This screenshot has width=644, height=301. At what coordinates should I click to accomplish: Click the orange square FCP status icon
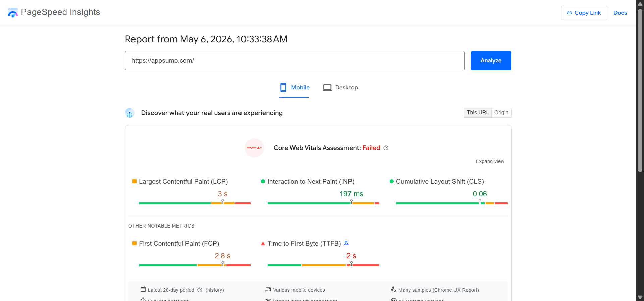[x=135, y=243]
